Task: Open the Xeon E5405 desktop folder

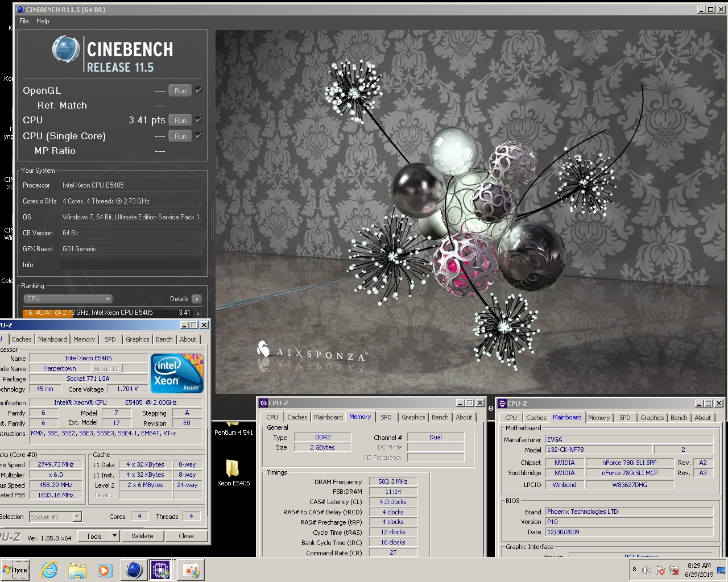Action: pyautogui.click(x=233, y=472)
